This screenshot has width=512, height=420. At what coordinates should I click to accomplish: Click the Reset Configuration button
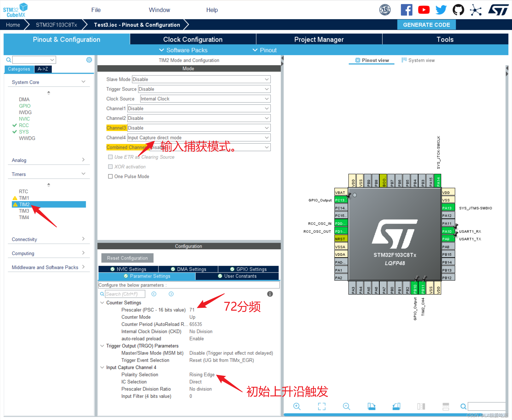coord(127,258)
